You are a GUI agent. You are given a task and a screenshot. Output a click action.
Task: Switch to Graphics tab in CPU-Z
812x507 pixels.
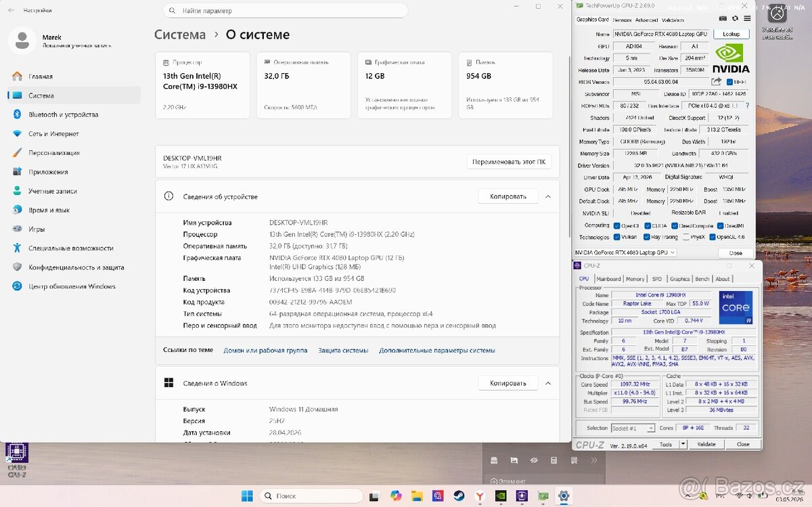(680, 279)
